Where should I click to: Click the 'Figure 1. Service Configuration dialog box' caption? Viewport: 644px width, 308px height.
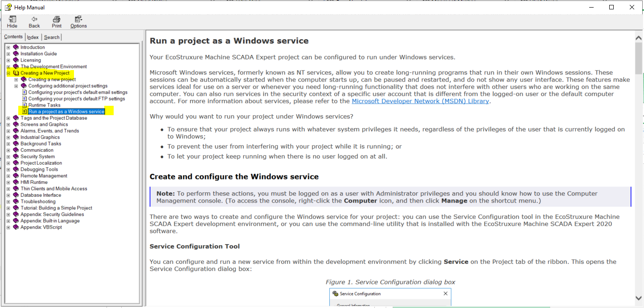[x=390, y=282]
